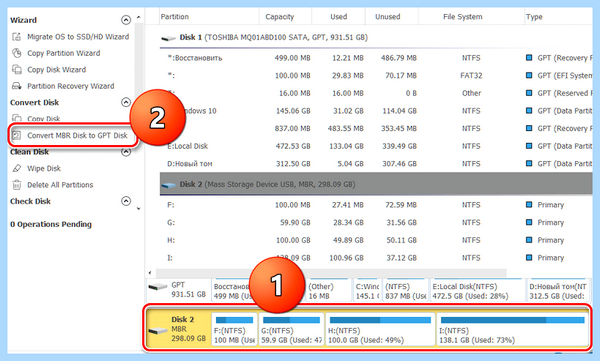This screenshot has height=361, width=600.
Task: Click the 145.06 GB capacity cell
Action: point(293,111)
